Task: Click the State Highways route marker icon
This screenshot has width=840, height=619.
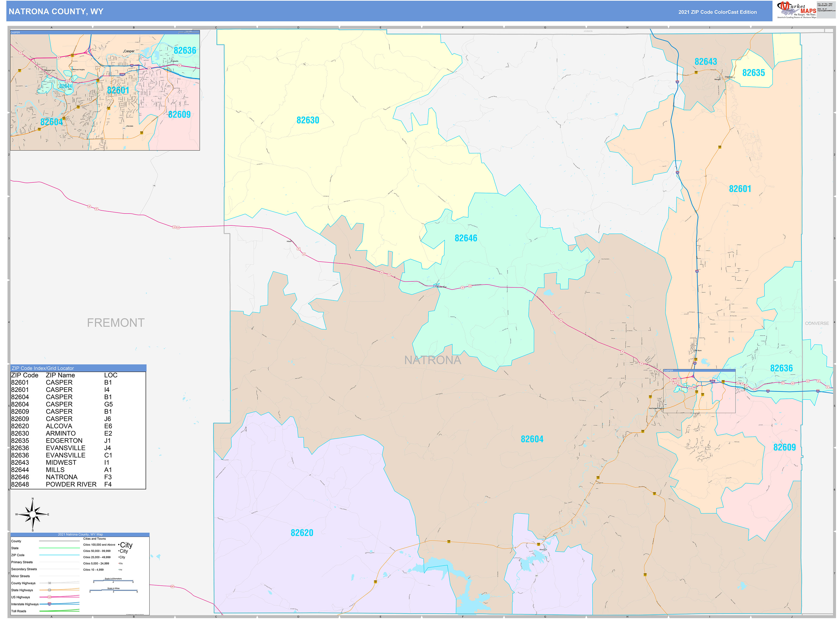Action: pos(50,590)
